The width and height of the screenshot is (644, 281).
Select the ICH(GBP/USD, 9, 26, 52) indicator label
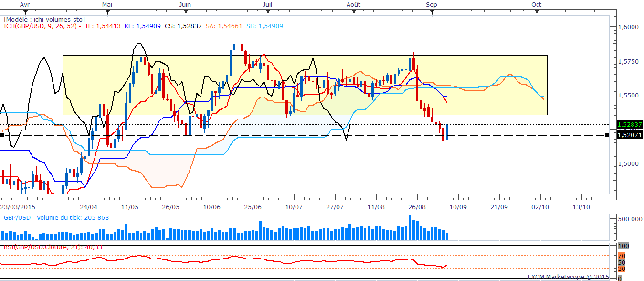[41, 26]
